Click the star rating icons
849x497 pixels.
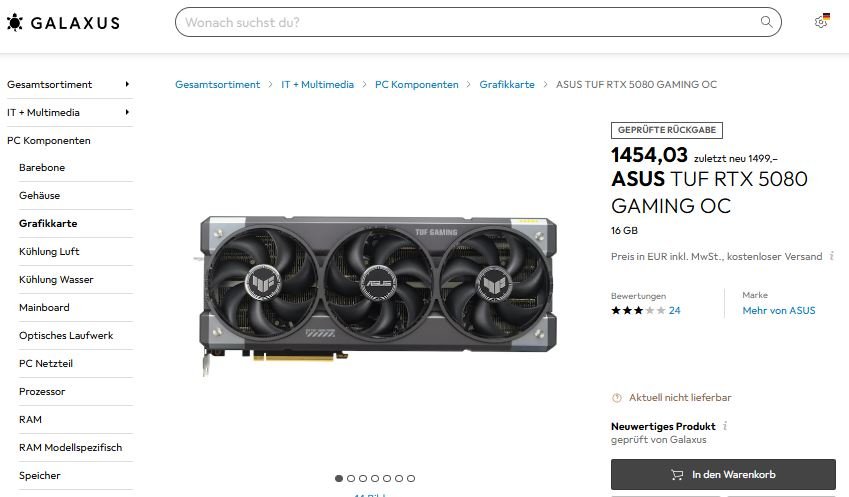pyautogui.click(x=638, y=311)
